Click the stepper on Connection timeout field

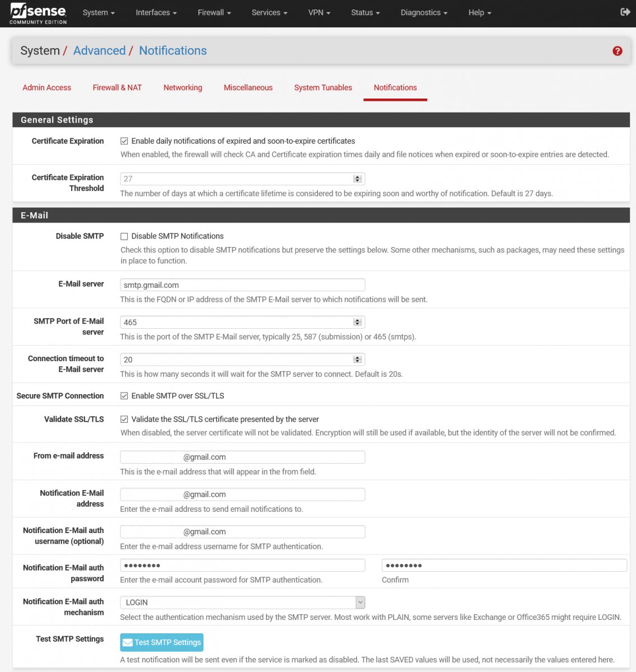click(x=358, y=359)
